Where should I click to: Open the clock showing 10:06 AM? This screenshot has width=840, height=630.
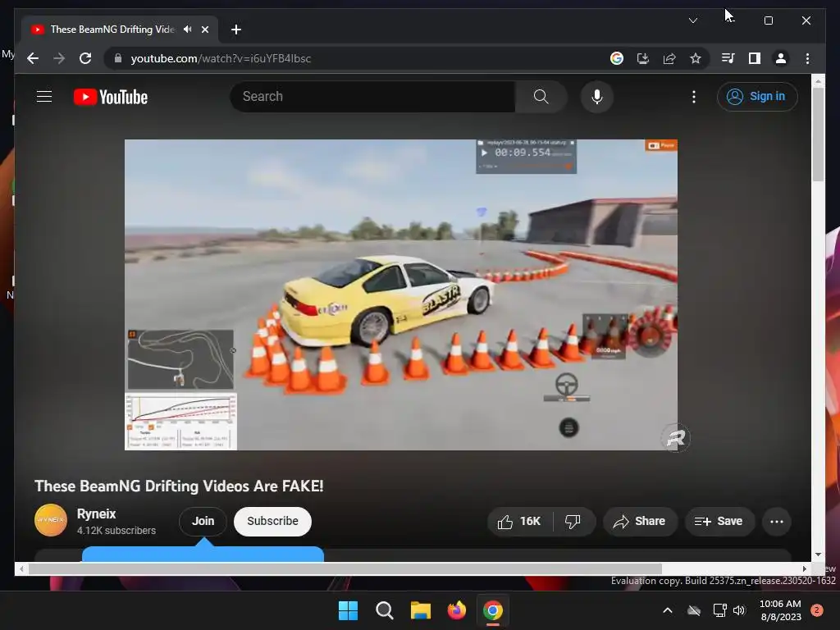click(x=781, y=610)
